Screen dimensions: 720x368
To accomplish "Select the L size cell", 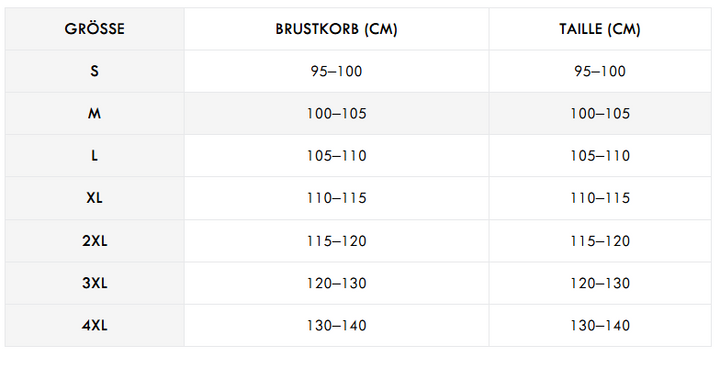I will [95, 156].
